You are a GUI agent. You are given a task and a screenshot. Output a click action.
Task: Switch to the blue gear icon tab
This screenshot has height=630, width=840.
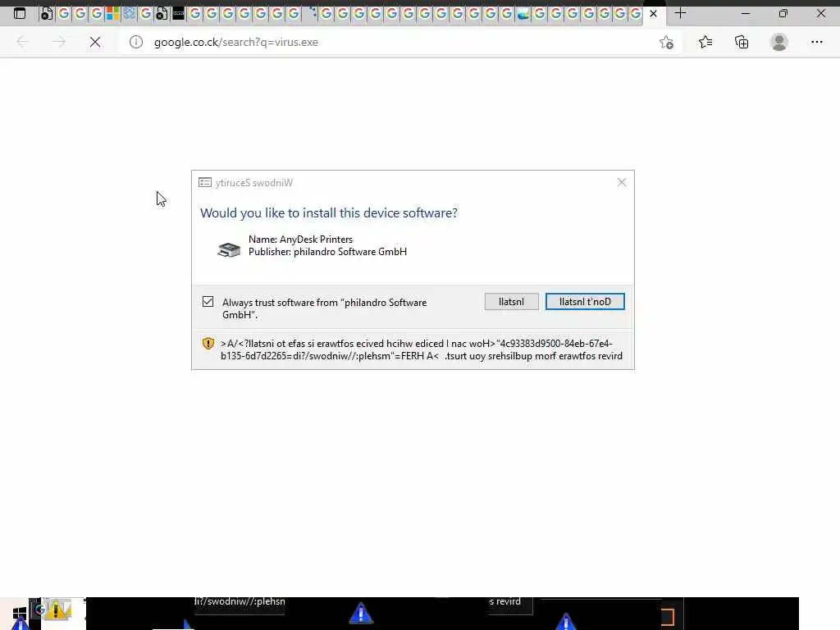click(x=129, y=13)
